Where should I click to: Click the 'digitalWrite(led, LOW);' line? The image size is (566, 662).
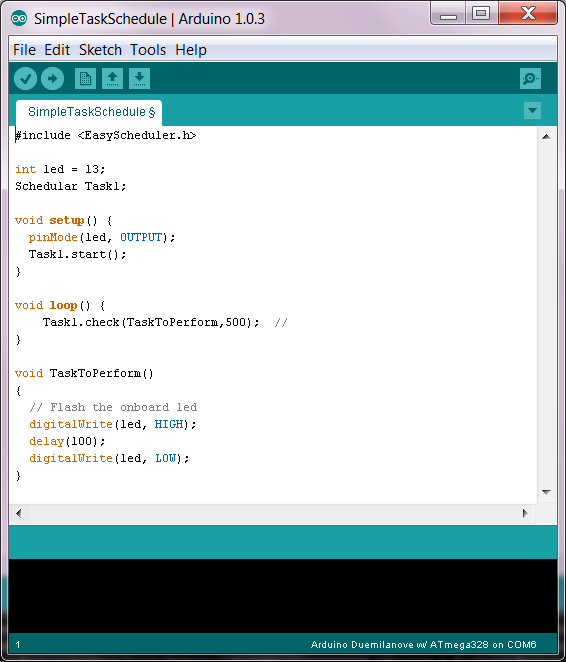109,459
